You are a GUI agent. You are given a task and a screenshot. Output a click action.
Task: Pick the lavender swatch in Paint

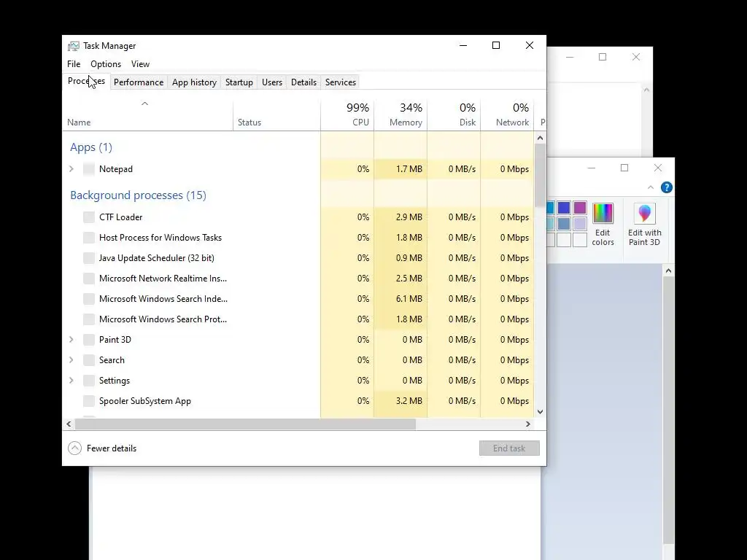tap(580, 224)
